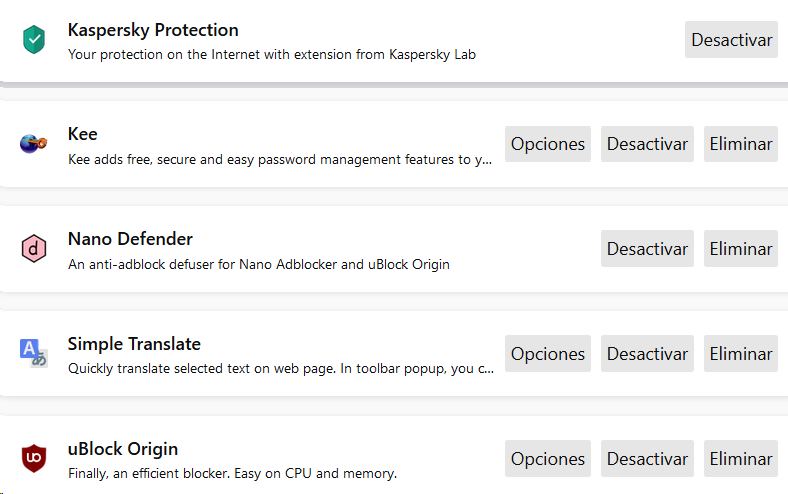788x494 pixels.
Task: Click the Simple Translate icon
Action: coord(33,353)
